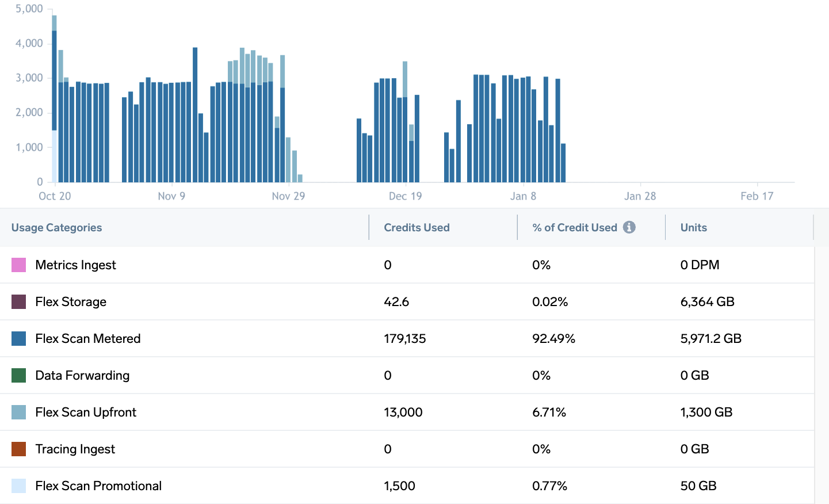Click the Dec 19 axis label

click(x=405, y=196)
